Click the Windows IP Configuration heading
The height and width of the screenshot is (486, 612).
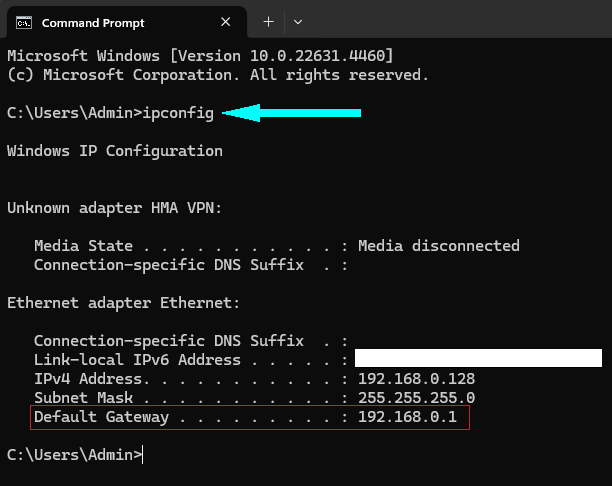point(114,151)
